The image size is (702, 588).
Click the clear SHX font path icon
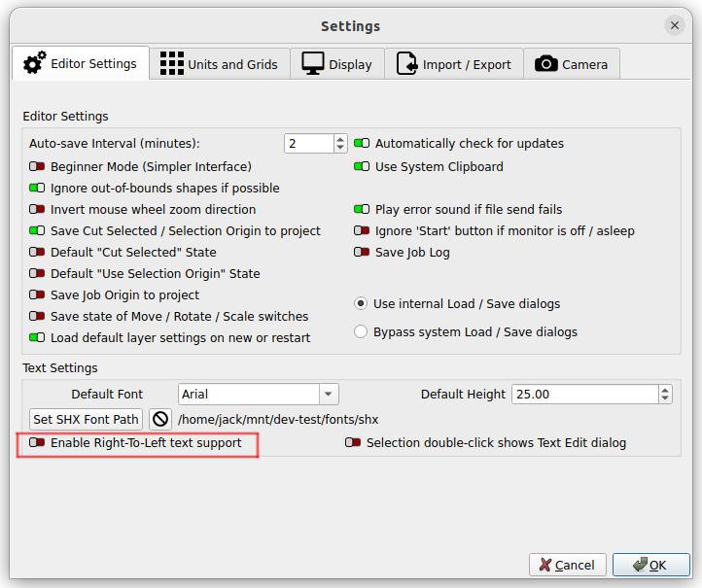coord(160,420)
